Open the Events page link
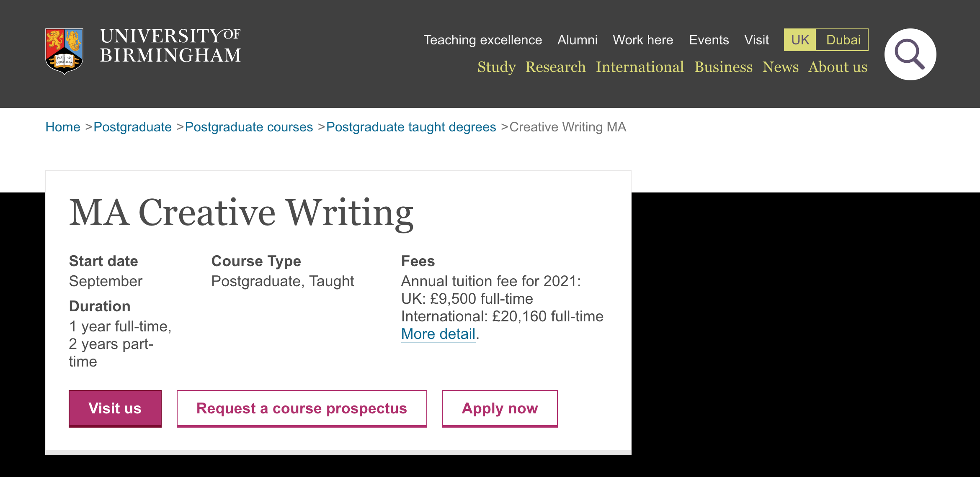 pos(709,40)
